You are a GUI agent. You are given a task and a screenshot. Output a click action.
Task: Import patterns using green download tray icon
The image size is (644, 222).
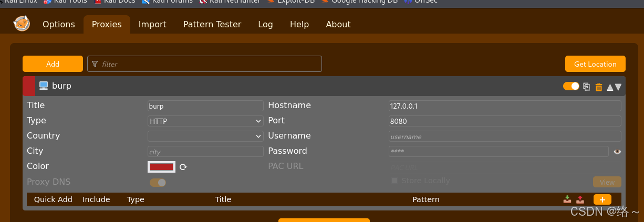click(567, 199)
